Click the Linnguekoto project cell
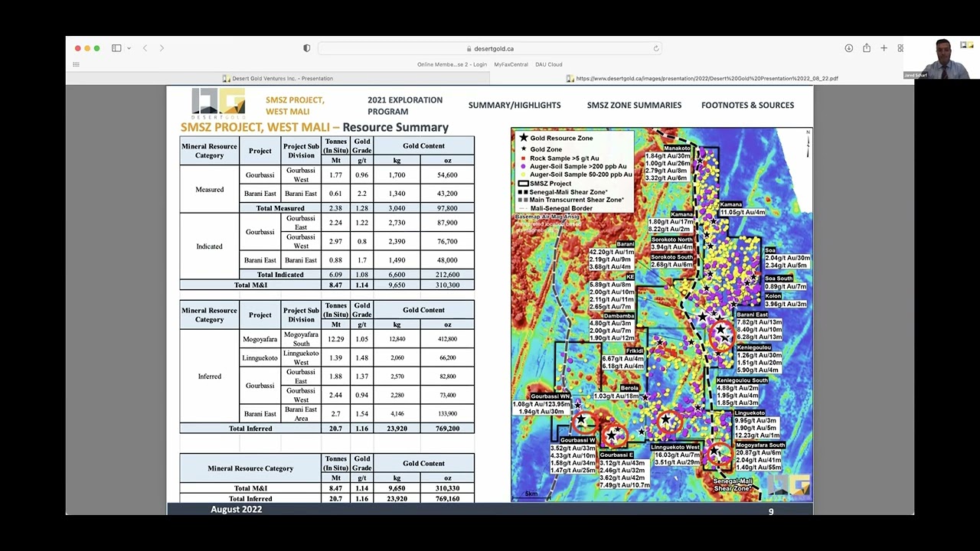 pyautogui.click(x=260, y=357)
